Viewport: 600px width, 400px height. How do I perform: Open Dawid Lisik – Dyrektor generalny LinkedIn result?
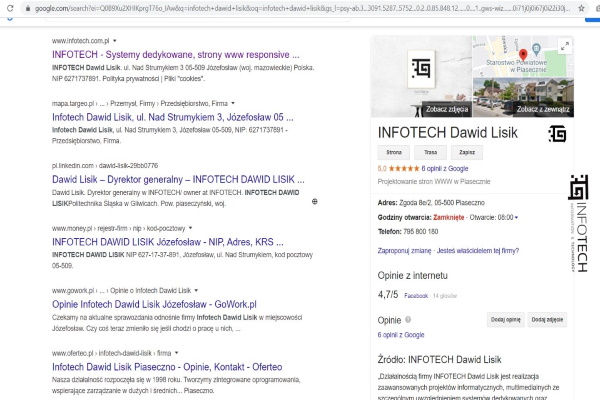[178, 180]
